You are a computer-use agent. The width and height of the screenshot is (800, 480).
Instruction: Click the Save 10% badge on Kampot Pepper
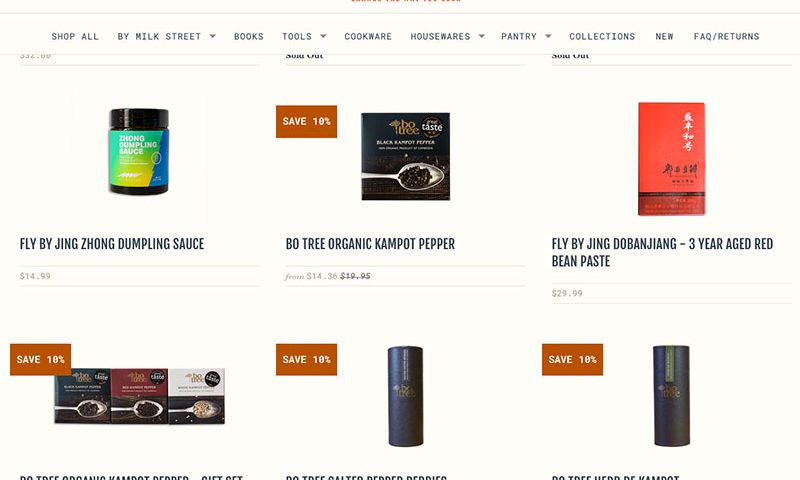307,121
